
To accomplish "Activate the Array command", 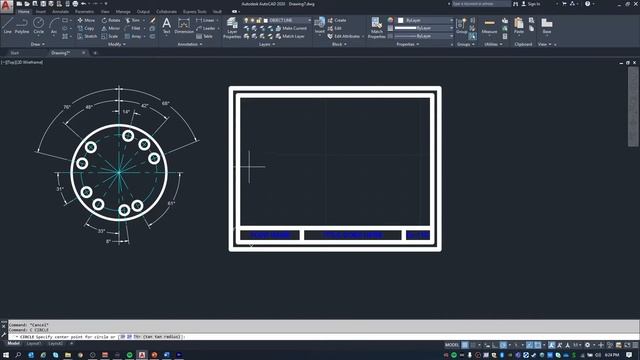I will pos(133,36).
